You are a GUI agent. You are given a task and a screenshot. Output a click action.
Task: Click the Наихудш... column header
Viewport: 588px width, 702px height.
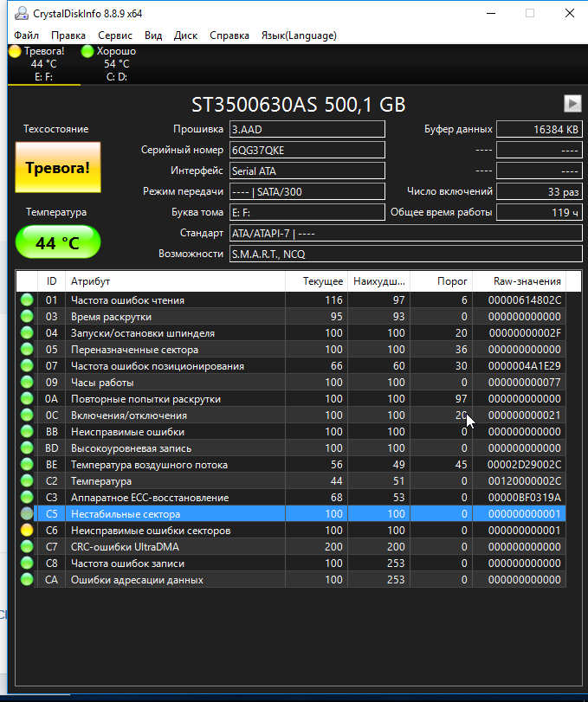378,281
